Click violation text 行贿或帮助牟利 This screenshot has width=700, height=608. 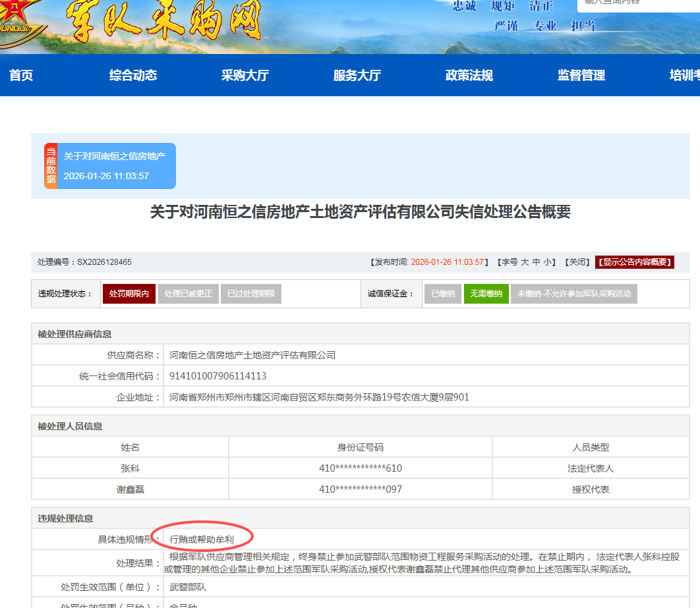click(201, 539)
